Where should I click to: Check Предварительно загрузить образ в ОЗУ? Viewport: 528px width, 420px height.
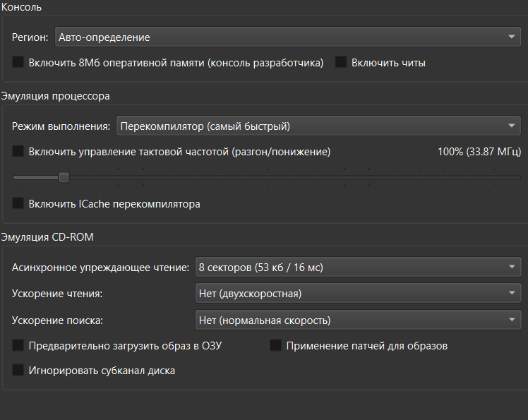point(18,346)
